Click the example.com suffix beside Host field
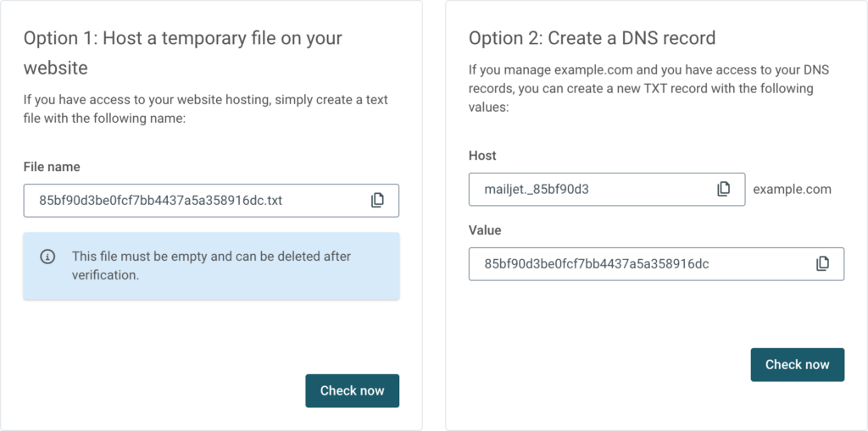Viewport: 868px width, 431px height. (x=792, y=190)
